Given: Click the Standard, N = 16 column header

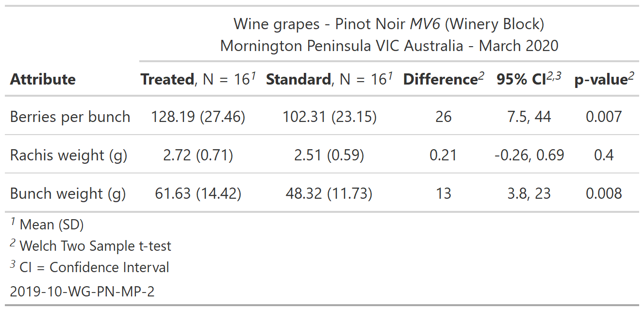Looking at the screenshot, I should tap(329, 79).
